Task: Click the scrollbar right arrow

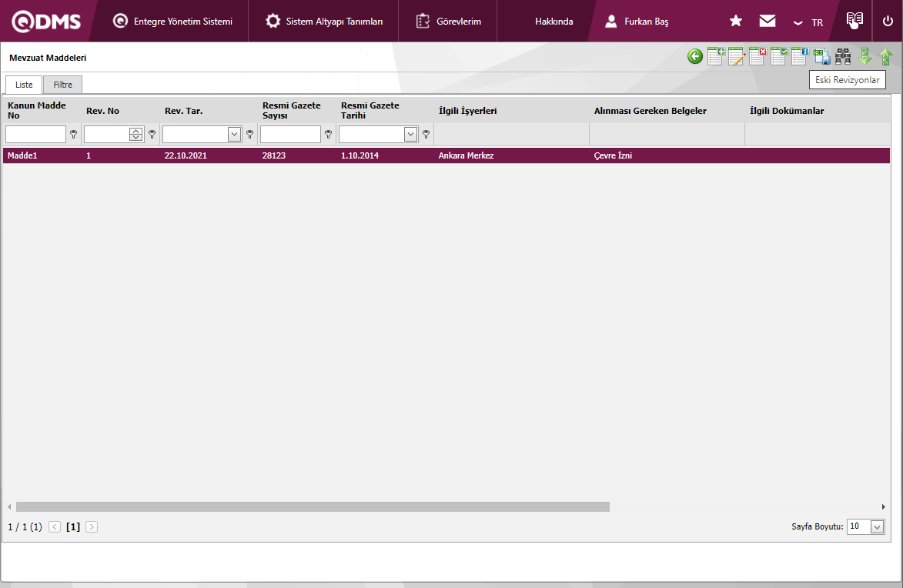Action: (x=884, y=506)
